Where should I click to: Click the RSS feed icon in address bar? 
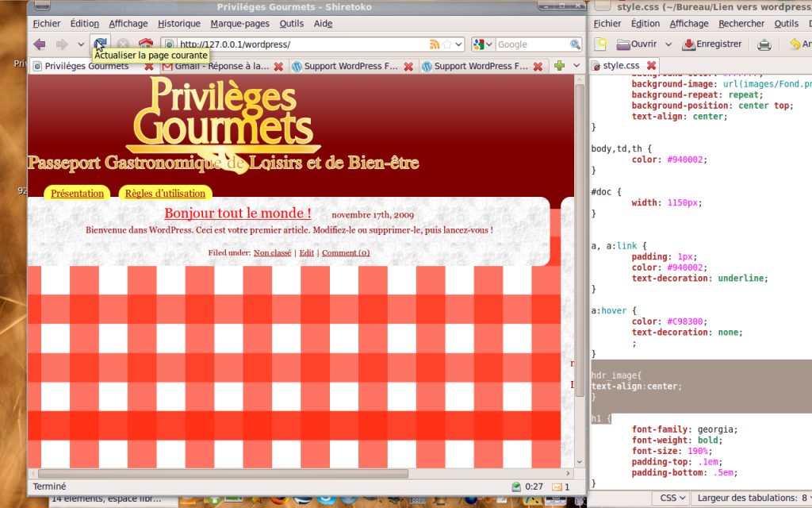(x=434, y=44)
